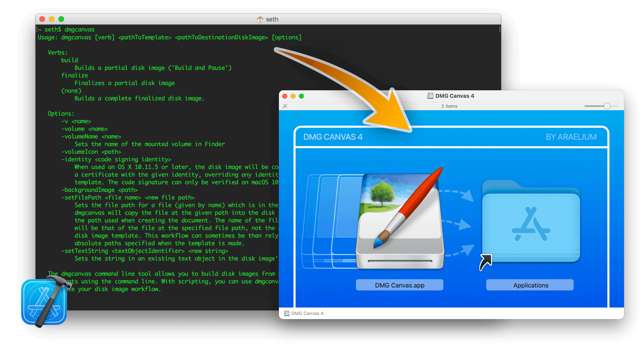This screenshot has height=347, width=644.
Task: Click the 'Verbs:' heading in terminal
Action: pos(57,52)
